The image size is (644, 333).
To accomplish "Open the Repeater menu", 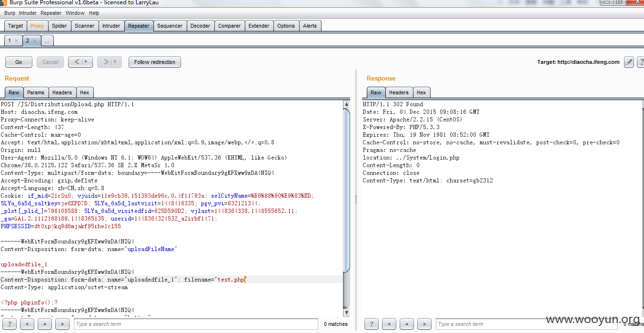I will tap(51, 13).
